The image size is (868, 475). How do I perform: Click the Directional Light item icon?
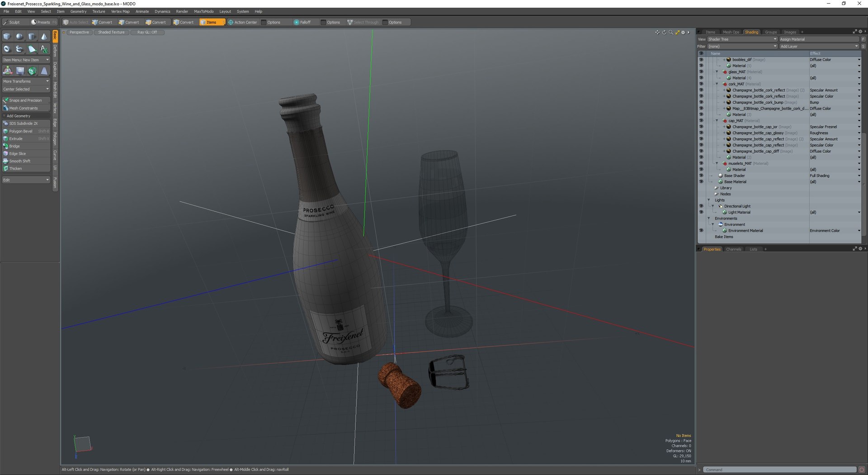tap(721, 206)
